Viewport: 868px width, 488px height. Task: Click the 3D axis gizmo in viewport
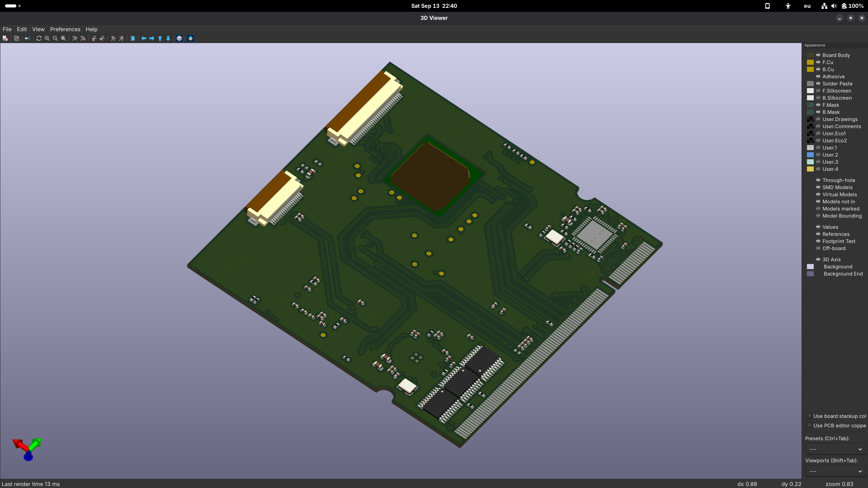[27, 449]
